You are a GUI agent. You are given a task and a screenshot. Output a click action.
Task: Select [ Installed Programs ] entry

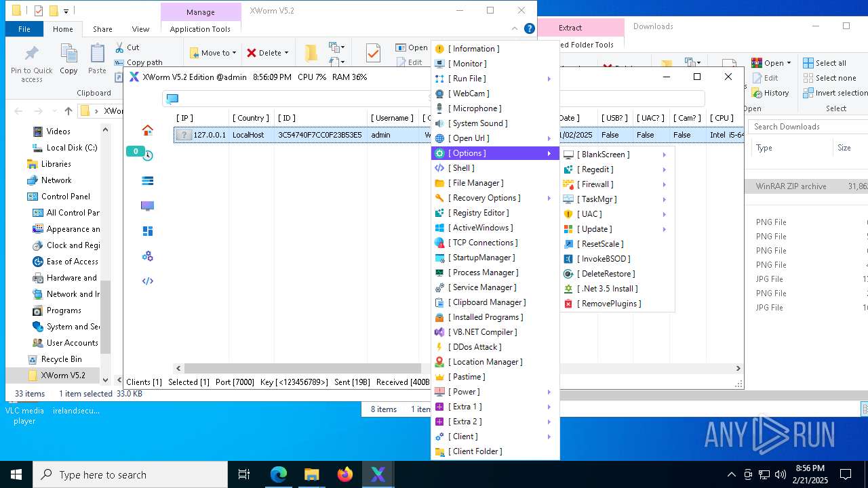pyautogui.click(x=495, y=317)
